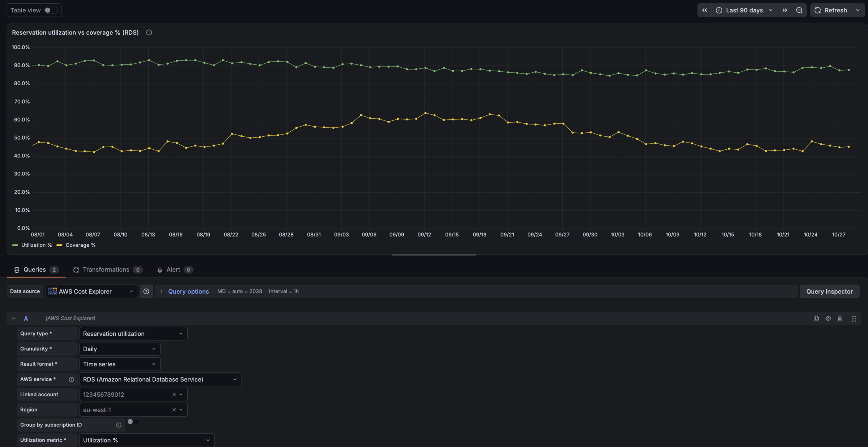Duplicate query A
The height and width of the screenshot is (447, 868).
click(x=816, y=319)
